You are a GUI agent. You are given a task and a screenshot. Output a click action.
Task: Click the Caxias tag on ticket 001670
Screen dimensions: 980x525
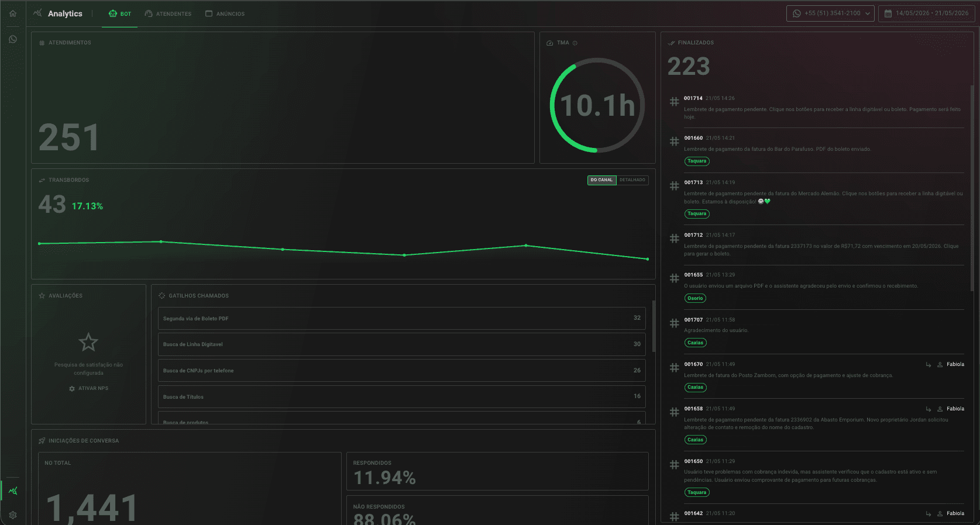click(x=696, y=388)
